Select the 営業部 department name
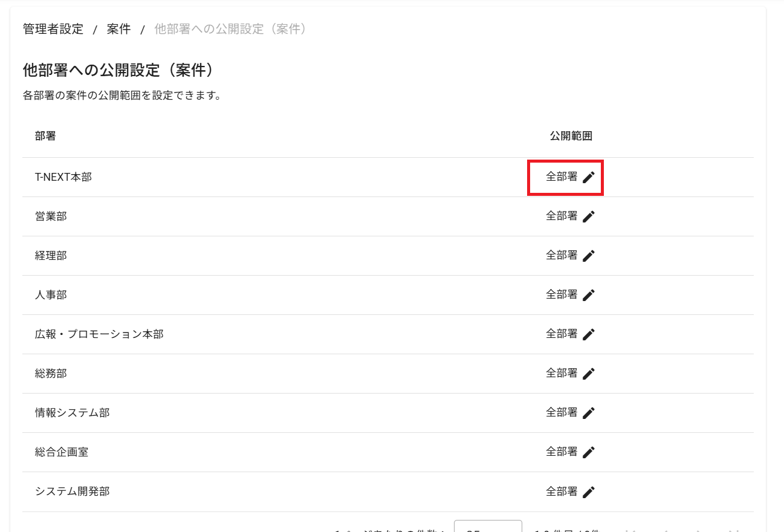 tap(51, 216)
